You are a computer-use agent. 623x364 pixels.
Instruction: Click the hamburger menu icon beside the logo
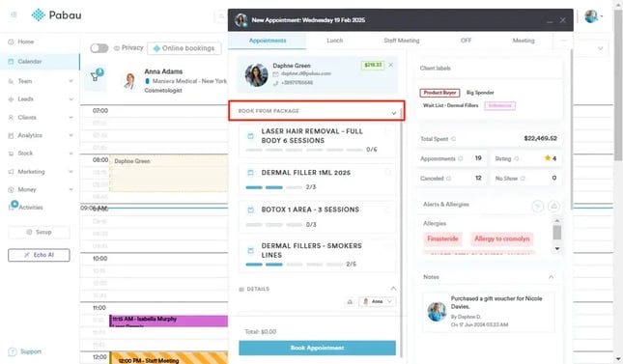click(14, 14)
